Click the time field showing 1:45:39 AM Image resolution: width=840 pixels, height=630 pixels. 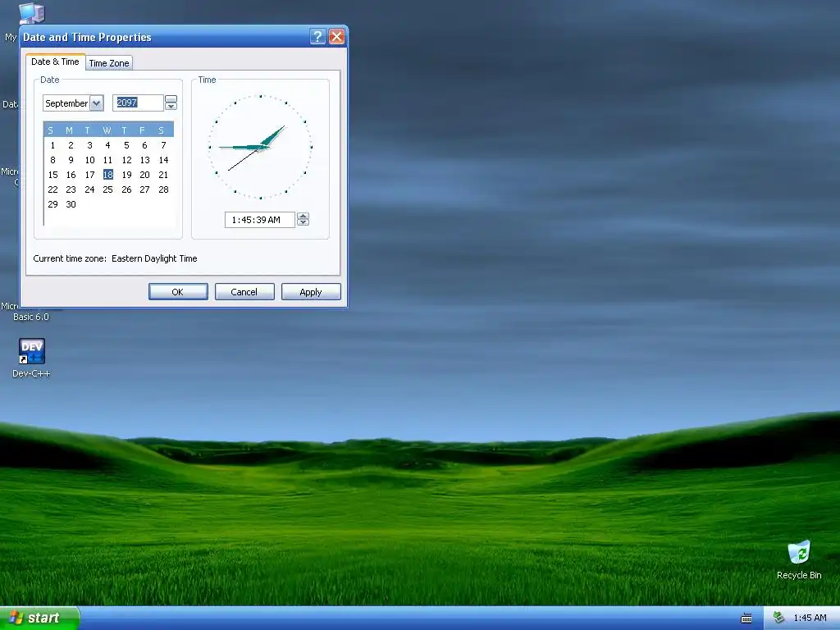point(259,220)
